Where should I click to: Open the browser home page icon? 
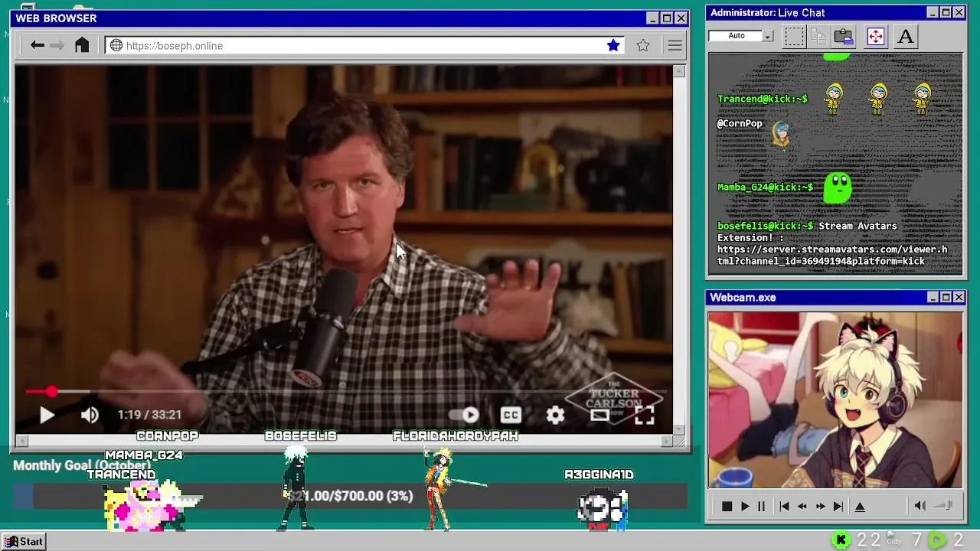[x=82, y=45]
